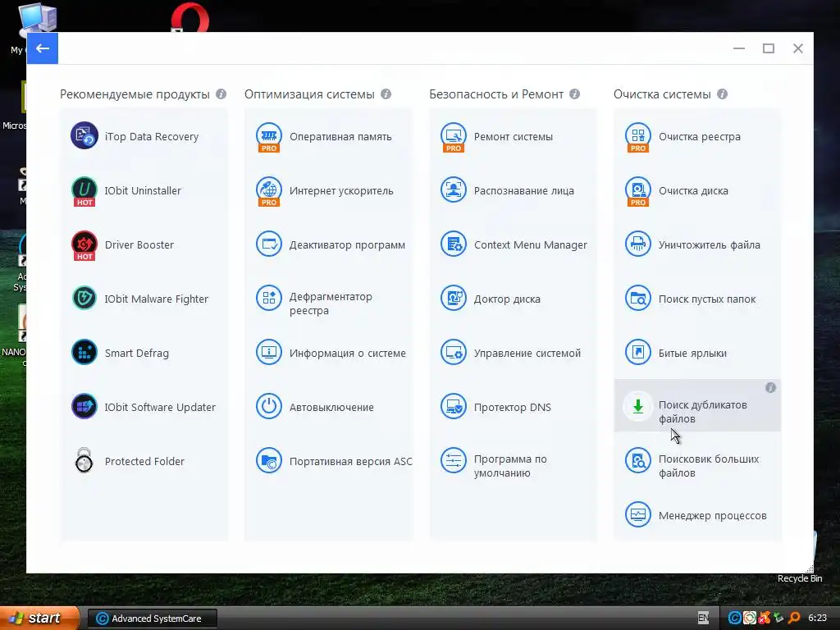
Task: Open Программа по умолчанию icon
Action: pos(453,461)
